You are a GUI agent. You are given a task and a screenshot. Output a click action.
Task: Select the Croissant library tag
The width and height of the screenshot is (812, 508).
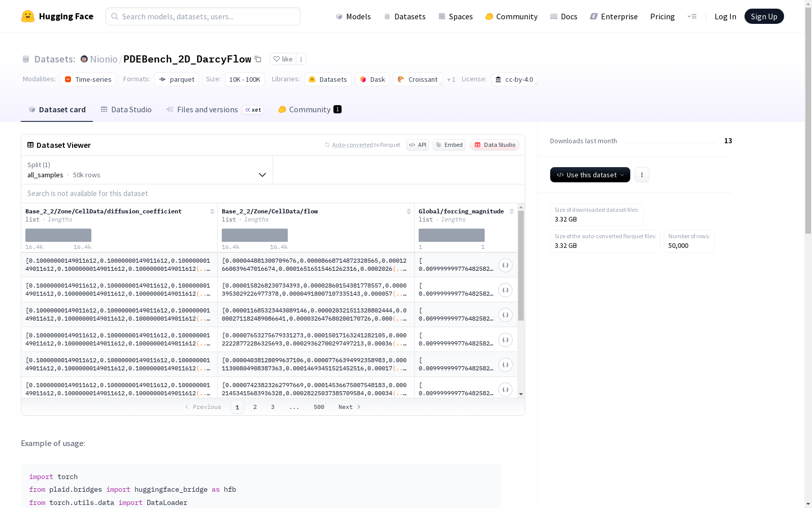[x=418, y=79]
